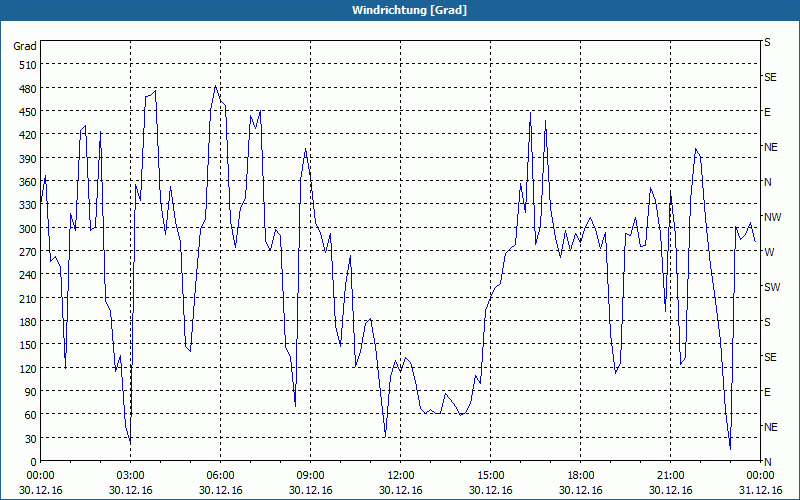
Task: Click the 18:00 time label
Action: coord(581,476)
